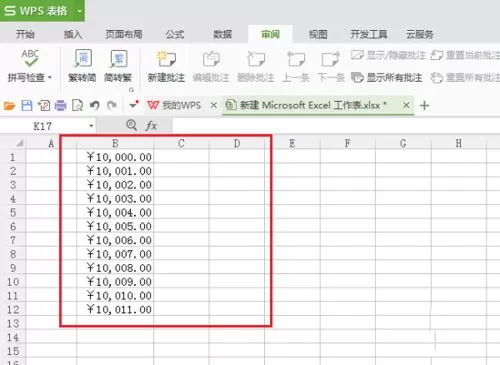Toggle 显示所有批注
Image resolution: width=500 pixels, height=365 pixels.
click(x=387, y=78)
